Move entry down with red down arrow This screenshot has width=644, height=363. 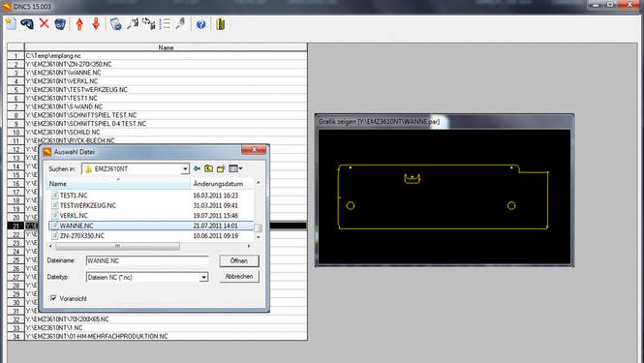(96, 24)
